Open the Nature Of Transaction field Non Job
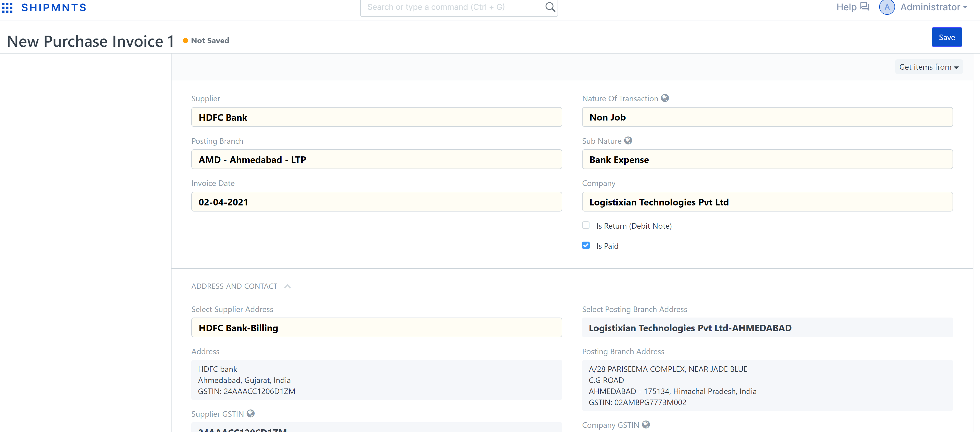This screenshot has width=980, height=432. 767,117
